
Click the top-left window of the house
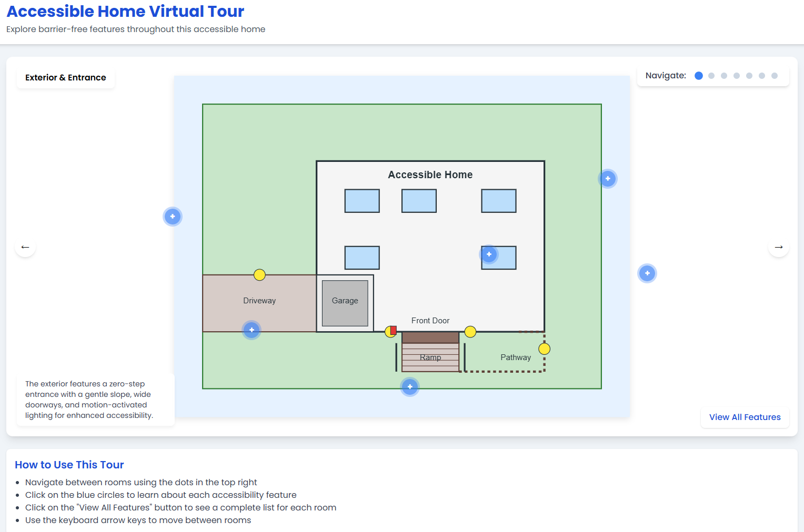tap(362, 201)
